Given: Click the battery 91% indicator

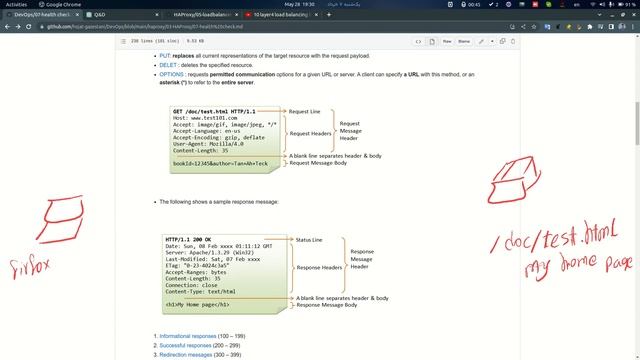Looking at the screenshot, I should pyautogui.click(x=627, y=4).
